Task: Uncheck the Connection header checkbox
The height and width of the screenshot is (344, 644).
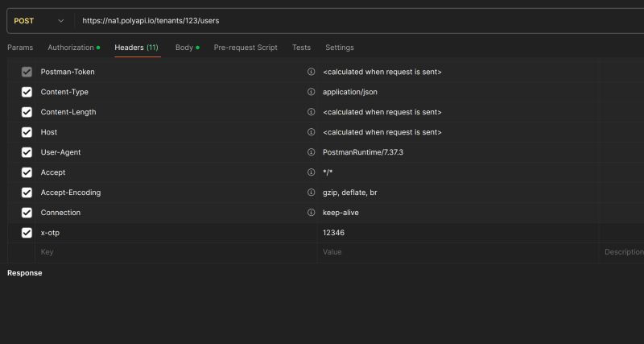Action: (x=27, y=213)
